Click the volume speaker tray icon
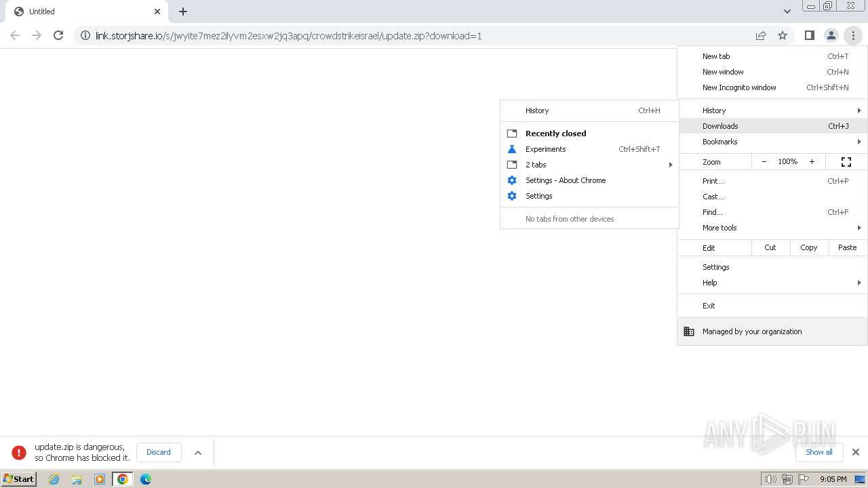 [x=771, y=479]
